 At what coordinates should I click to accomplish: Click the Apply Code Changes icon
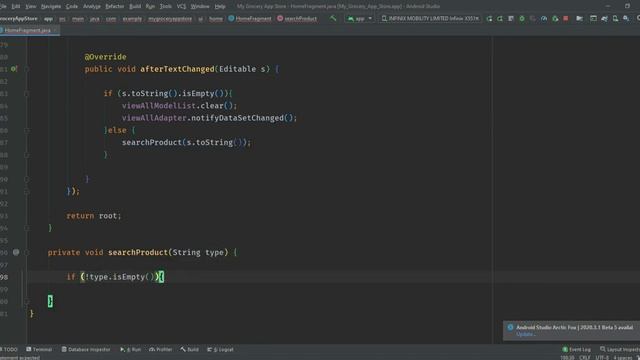511,18
